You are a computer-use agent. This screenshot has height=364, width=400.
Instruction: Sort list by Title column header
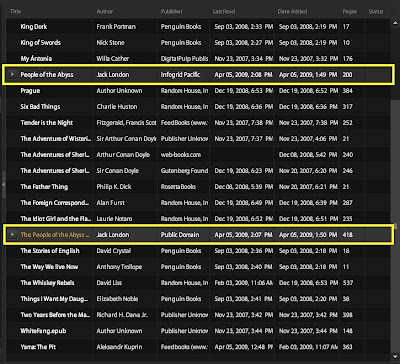[16, 11]
